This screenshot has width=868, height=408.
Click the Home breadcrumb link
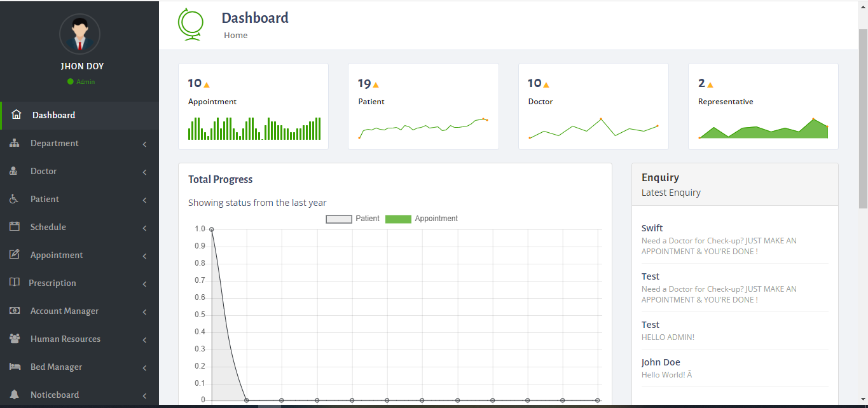click(x=235, y=35)
